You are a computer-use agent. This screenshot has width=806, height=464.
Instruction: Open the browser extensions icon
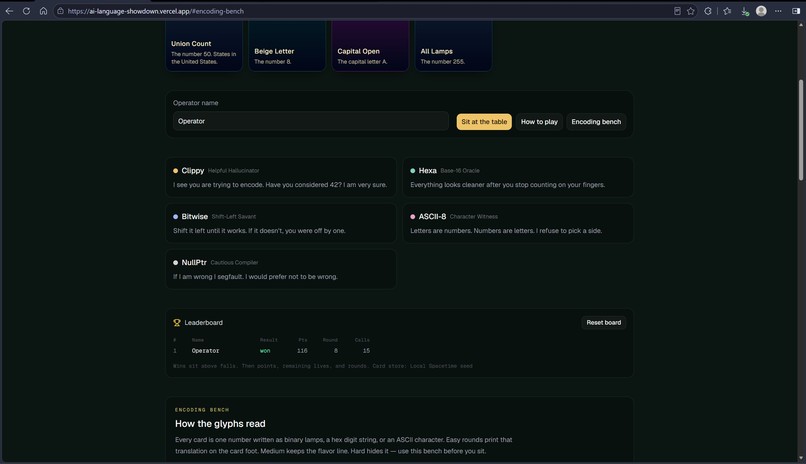pos(708,11)
